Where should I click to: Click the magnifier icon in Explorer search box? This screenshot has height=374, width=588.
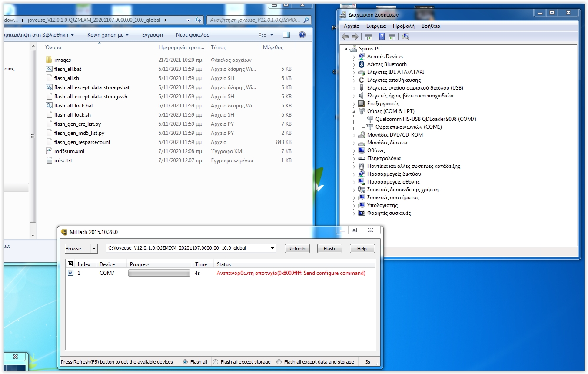coord(306,20)
